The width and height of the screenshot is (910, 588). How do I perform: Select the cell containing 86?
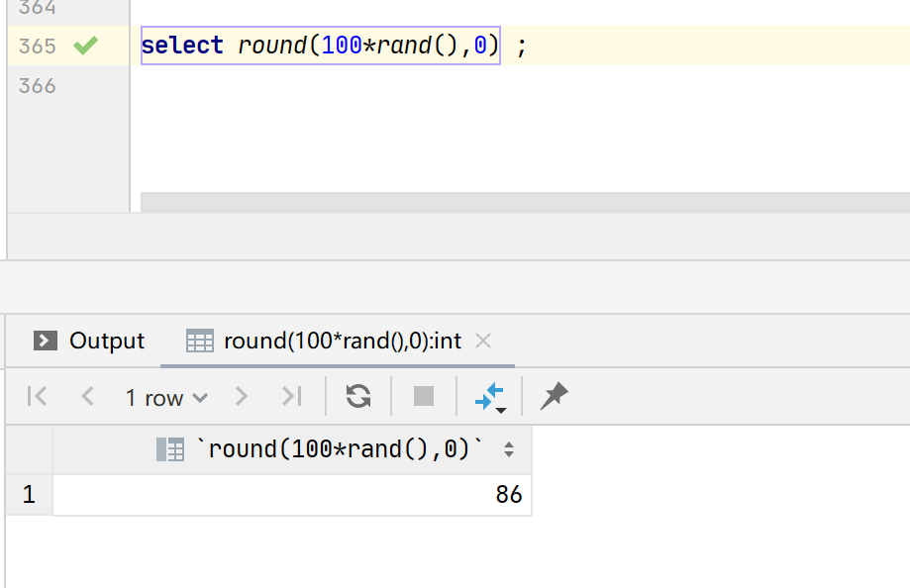[292, 495]
